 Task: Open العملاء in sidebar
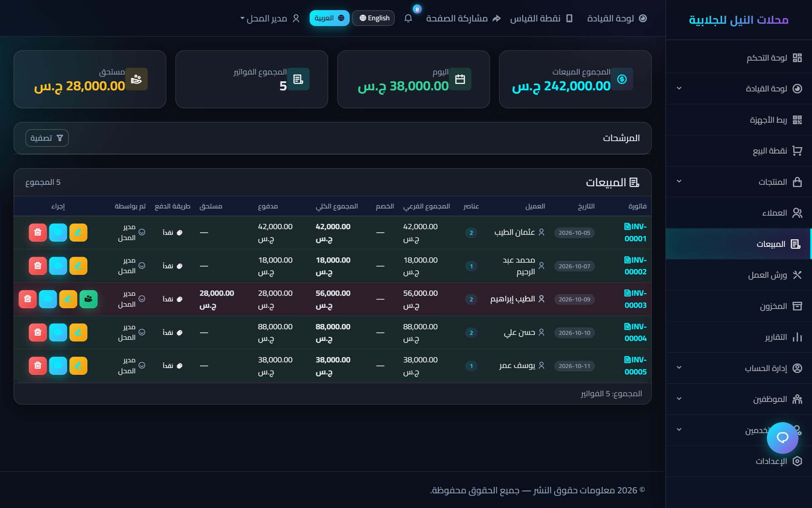click(739, 213)
